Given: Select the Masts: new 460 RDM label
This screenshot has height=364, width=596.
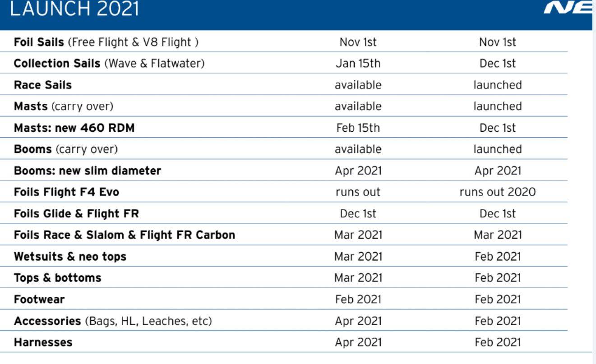Looking at the screenshot, I should [x=74, y=128].
